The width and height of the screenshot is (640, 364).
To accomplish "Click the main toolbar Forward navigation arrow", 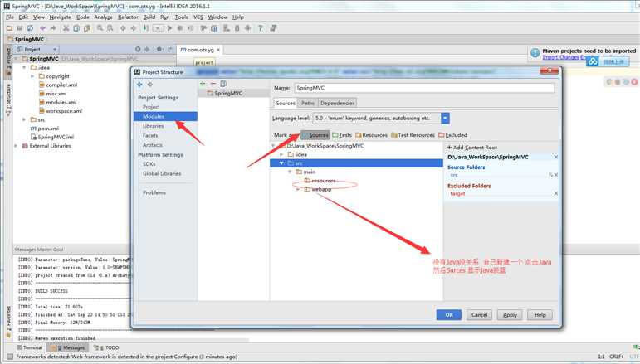I will [x=133, y=28].
